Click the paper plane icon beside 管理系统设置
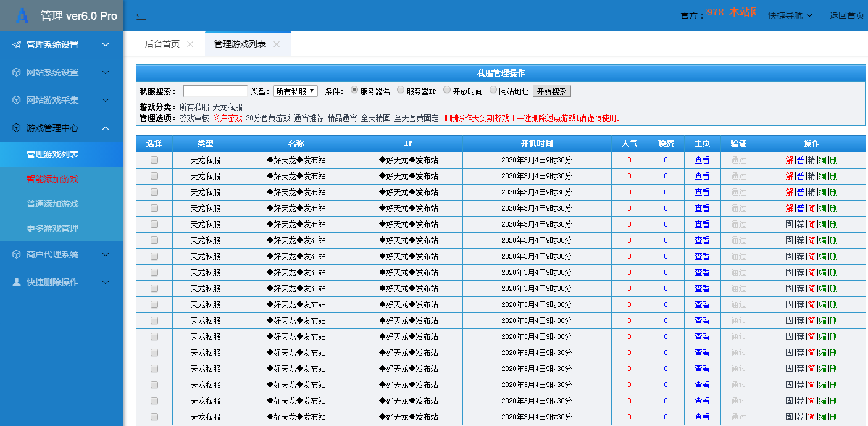 click(x=17, y=44)
